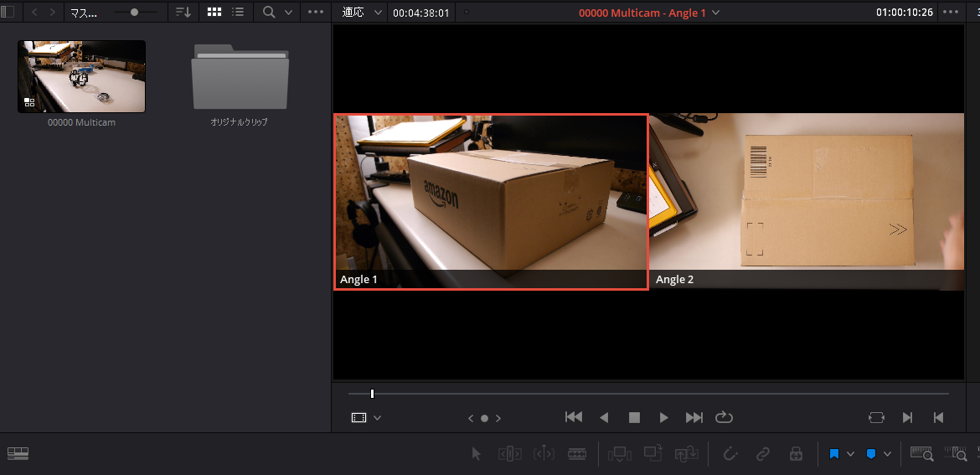980x475 pixels.
Task: Toggle the bin list sidebar panel icon
Action: point(6,12)
